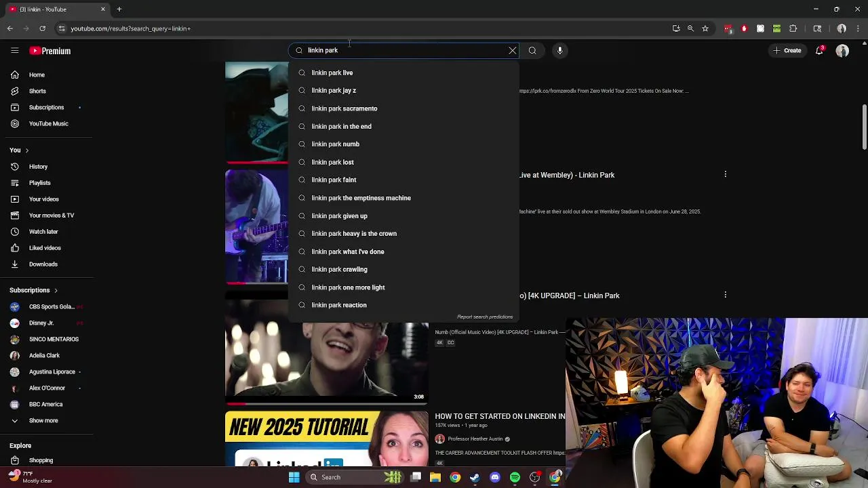Open Spotify from the taskbar
The height and width of the screenshot is (488, 868).
[x=515, y=477]
